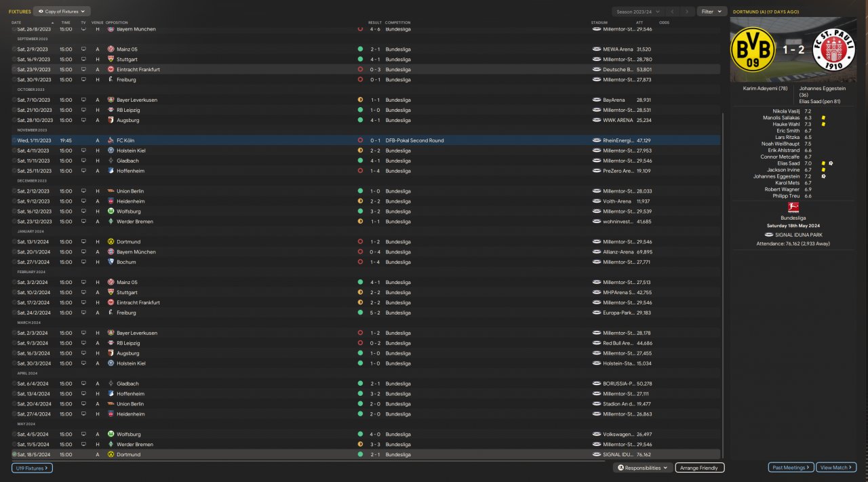Click yellow card icon beside Manolis Saliakas
868x482 pixels.
click(823, 117)
